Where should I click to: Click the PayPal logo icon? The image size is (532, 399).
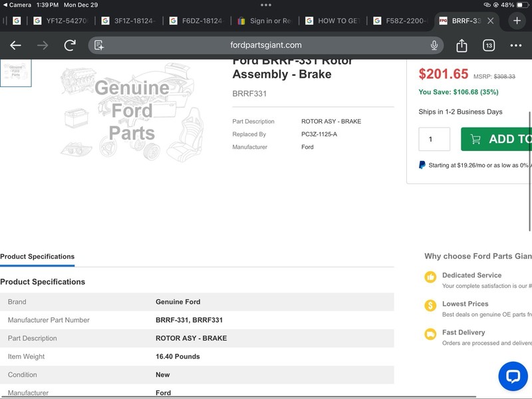coord(422,165)
